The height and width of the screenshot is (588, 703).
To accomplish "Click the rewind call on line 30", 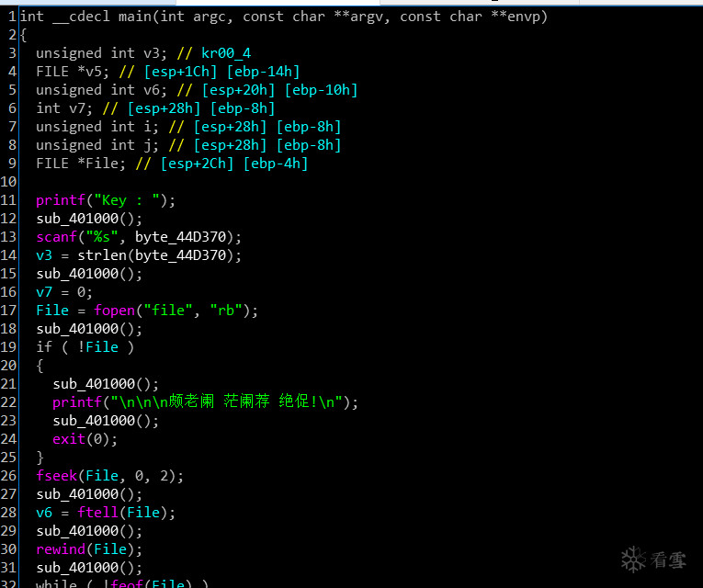I will tap(61, 549).
